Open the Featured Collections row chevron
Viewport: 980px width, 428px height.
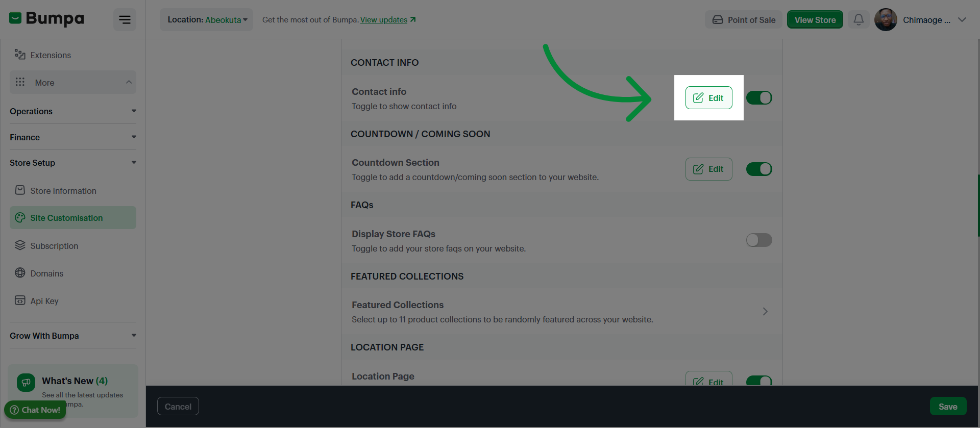tap(765, 312)
